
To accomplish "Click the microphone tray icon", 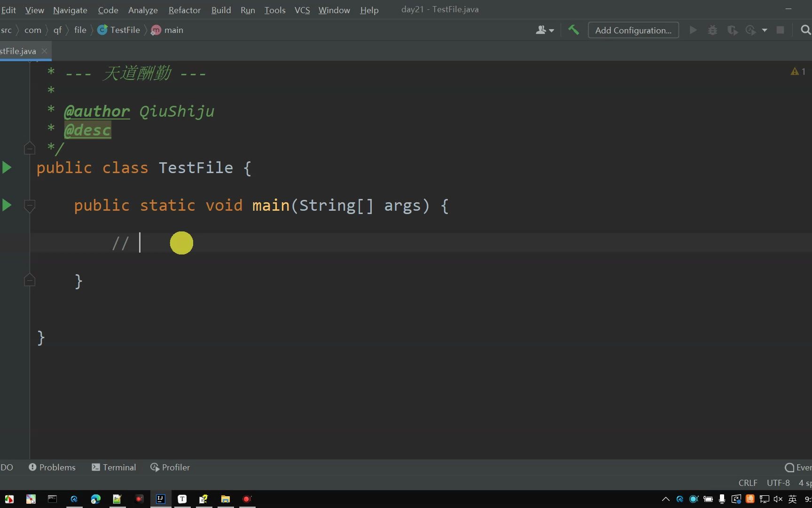I will [722, 499].
